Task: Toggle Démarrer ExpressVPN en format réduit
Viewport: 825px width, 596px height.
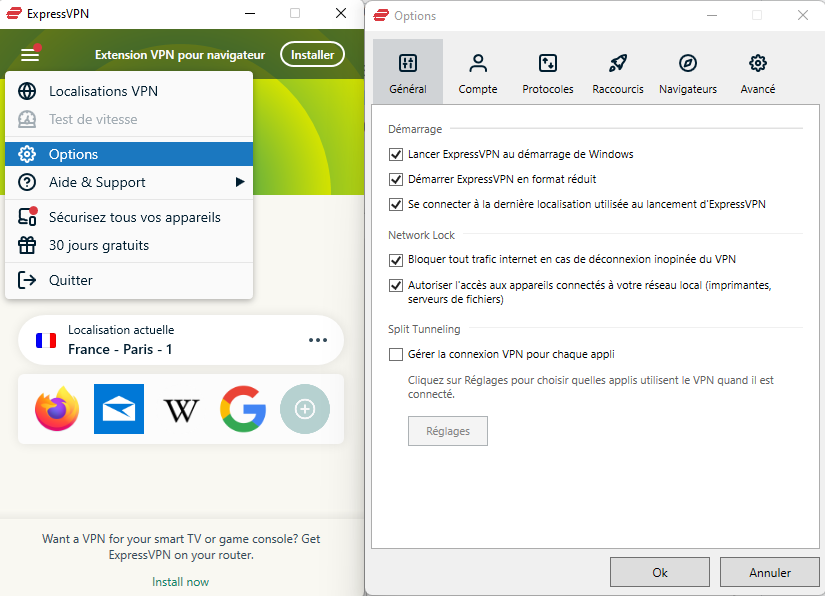Action: tap(396, 179)
